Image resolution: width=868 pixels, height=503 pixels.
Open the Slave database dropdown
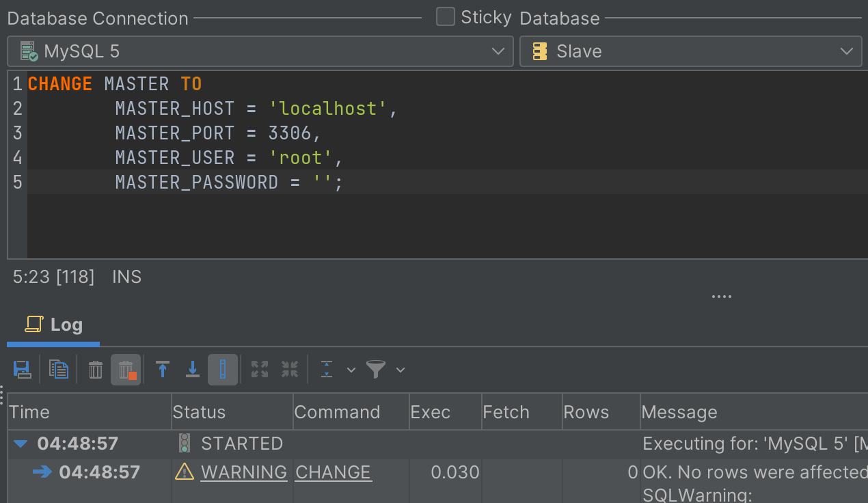click(846, 51)
